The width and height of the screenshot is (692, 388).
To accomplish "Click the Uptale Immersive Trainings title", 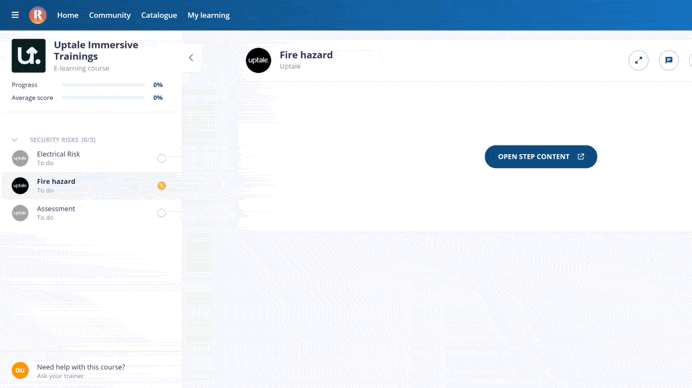I will click(96, 50).
